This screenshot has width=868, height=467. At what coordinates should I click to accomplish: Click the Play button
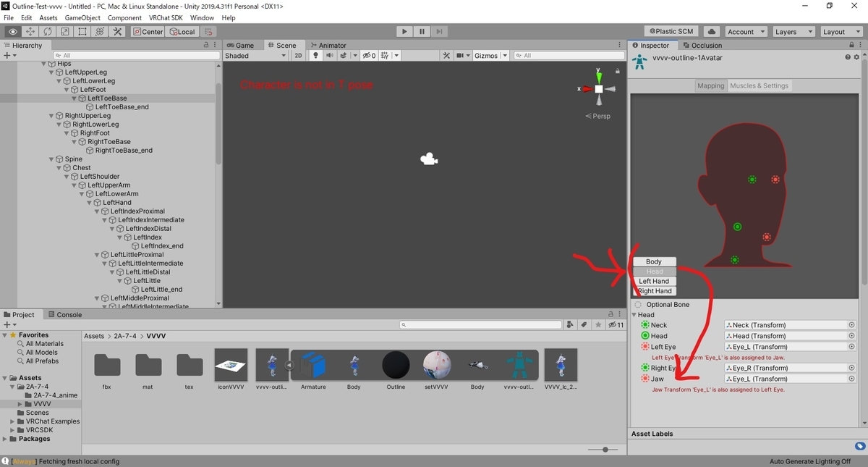pos(404,32)
